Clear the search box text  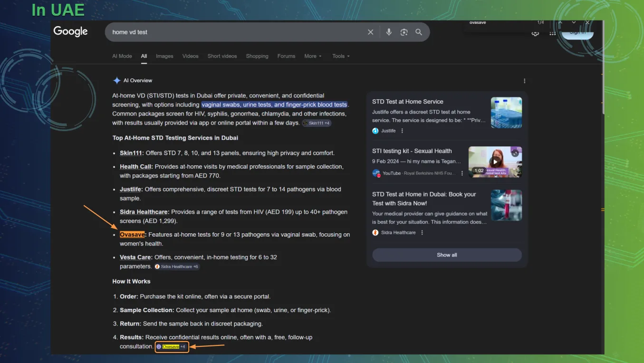tap(370, 32)
